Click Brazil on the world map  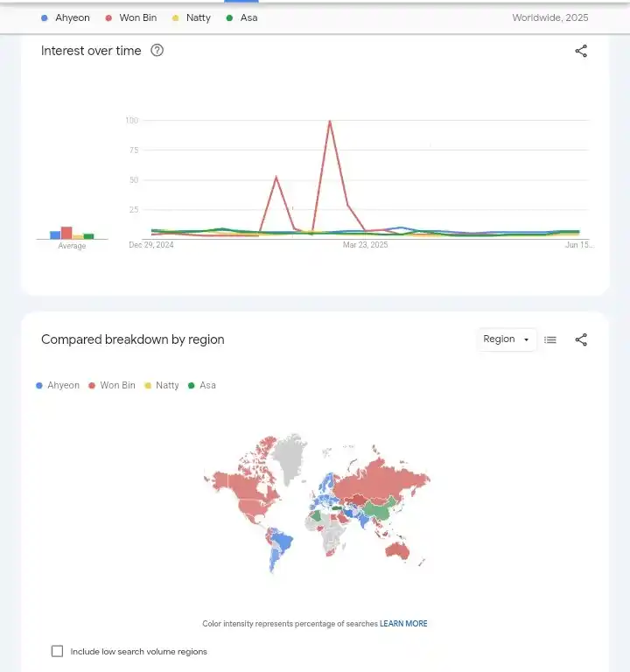[283, 542]
